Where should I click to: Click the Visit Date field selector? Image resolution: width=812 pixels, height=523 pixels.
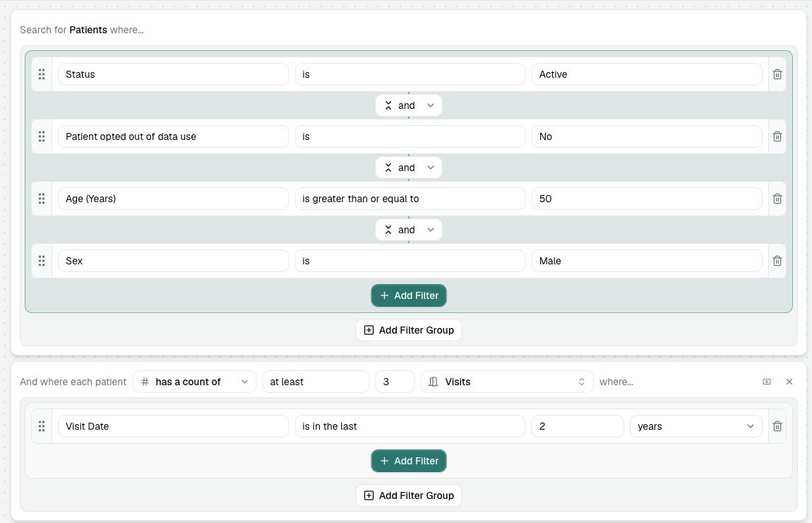[173, 426]
